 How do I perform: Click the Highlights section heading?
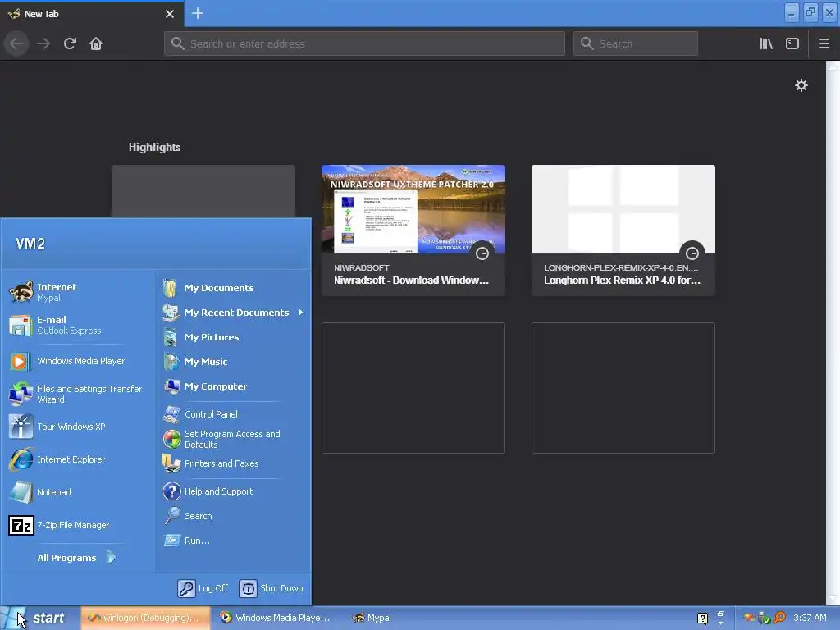154,147
